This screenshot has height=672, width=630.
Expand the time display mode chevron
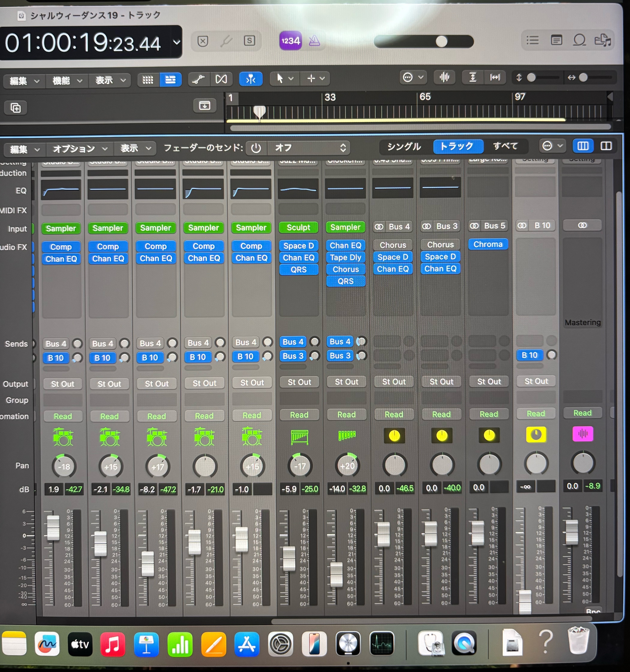click(176, 42)
